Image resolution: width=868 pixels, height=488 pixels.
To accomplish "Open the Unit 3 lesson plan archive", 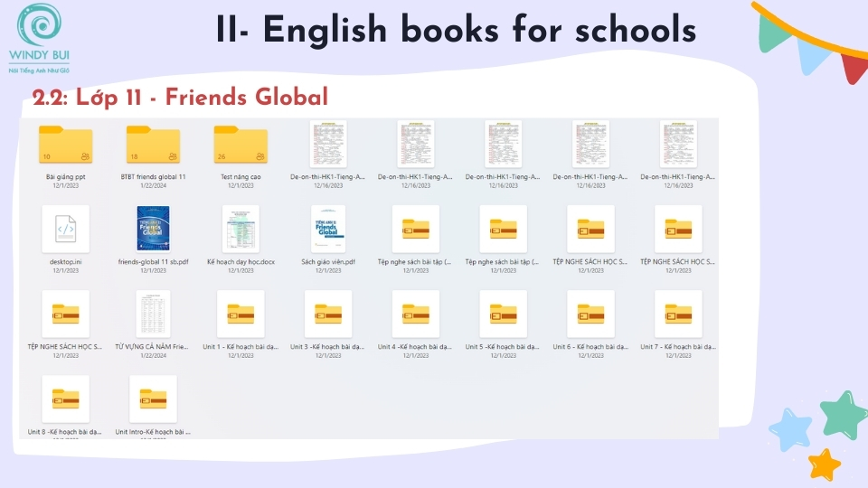I will coord(327,314).
